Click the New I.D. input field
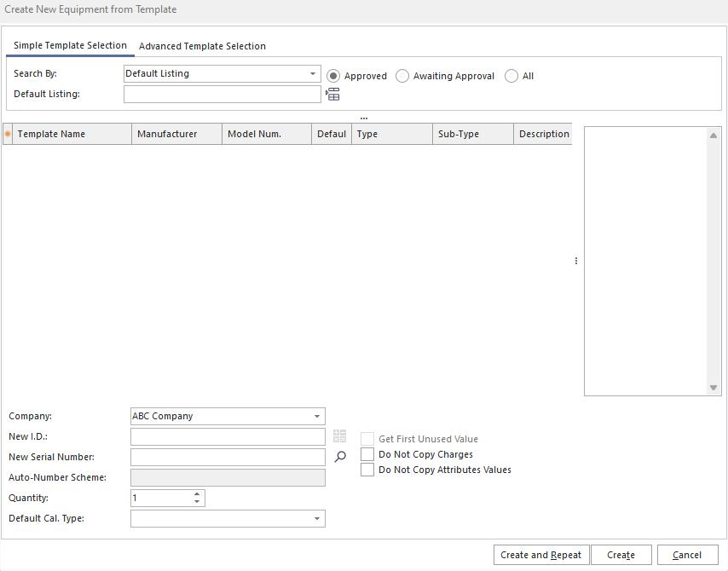728x571 pixels. point(228,437)
